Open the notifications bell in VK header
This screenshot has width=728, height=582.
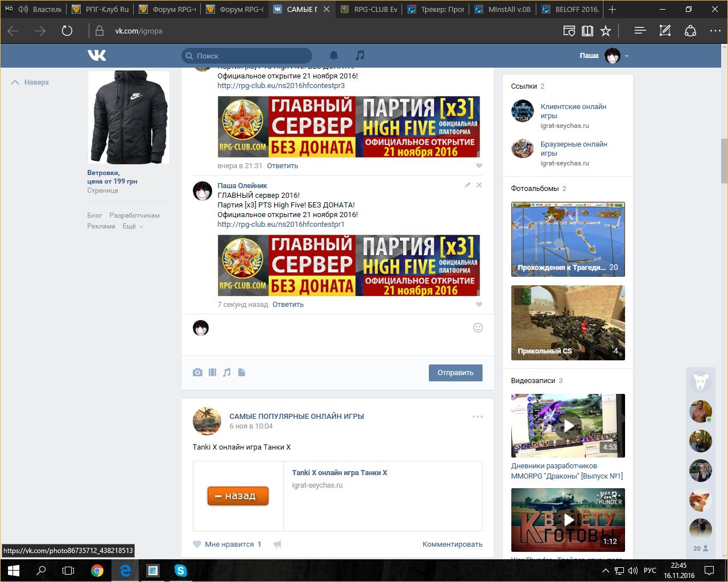click(334, 55)
